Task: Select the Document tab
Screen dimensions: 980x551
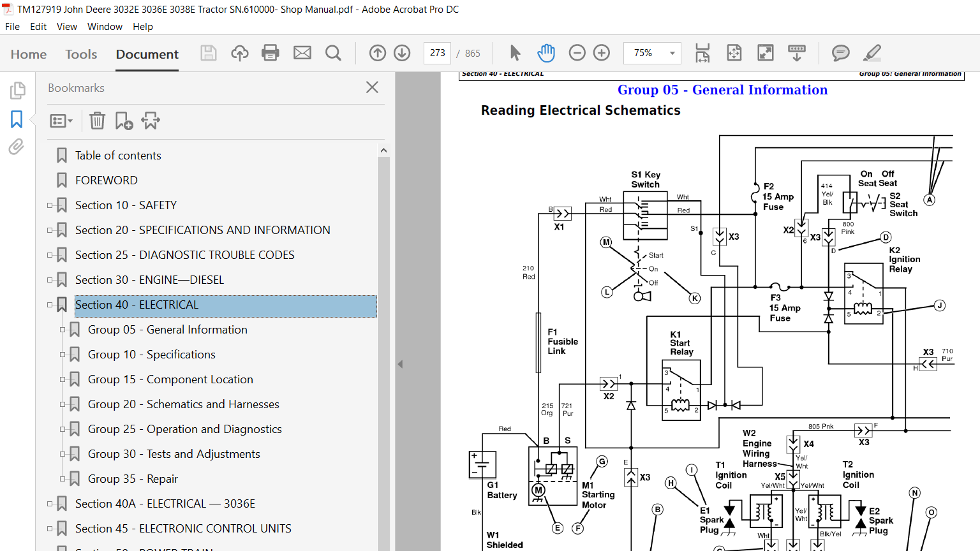Action: pyautogui.click(x=147, y=54)
